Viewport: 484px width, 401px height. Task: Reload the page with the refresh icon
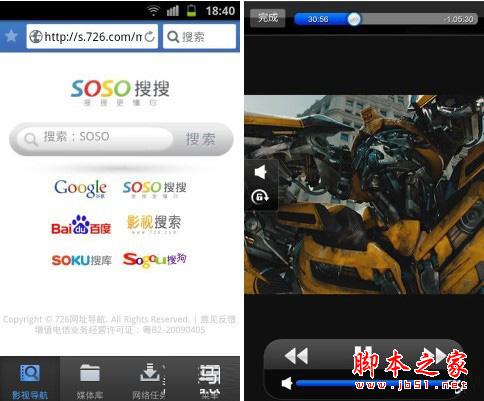(150, 36)
